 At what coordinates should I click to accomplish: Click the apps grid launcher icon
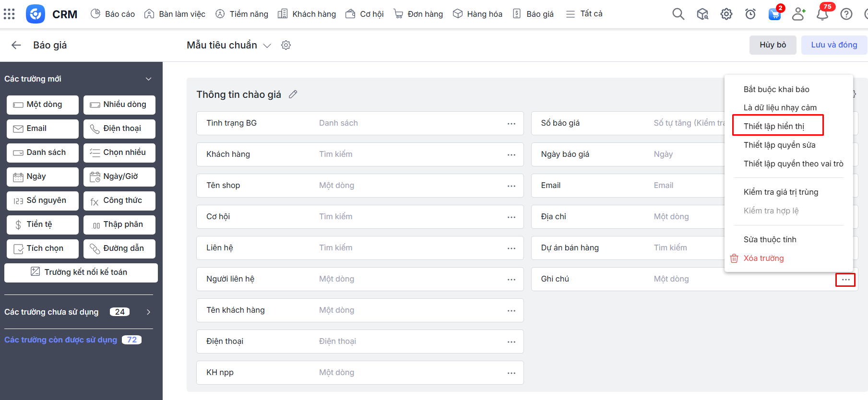pyautogui.click(x=9, y=14)
